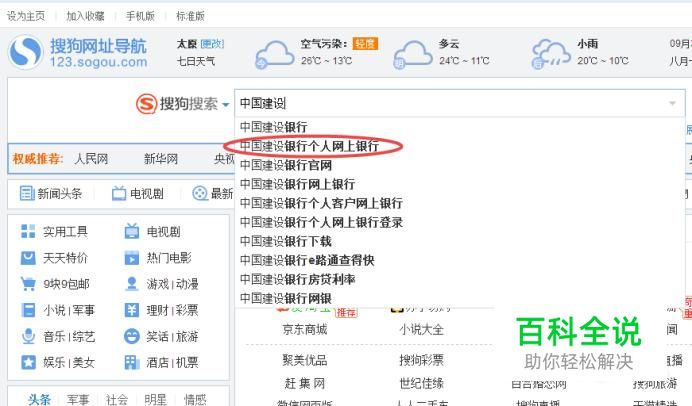Click the film reel icon beside 最新
The width and height of the screenshot is (692, 406).
pos(200,193)
